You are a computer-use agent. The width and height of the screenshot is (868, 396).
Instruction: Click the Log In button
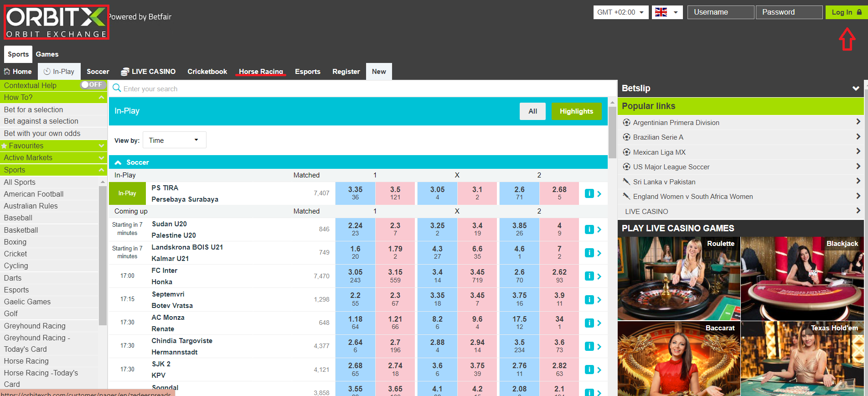pos(846,12)
